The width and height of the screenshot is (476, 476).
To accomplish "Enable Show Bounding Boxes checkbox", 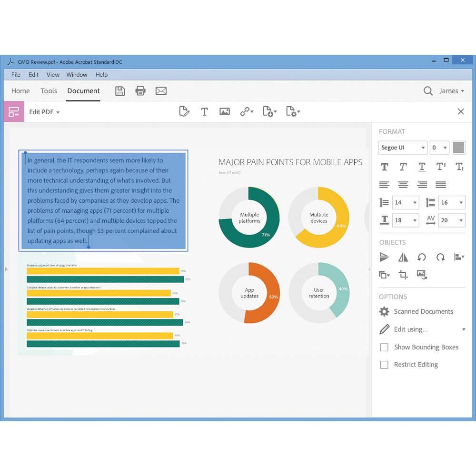I will pos(384,347).
